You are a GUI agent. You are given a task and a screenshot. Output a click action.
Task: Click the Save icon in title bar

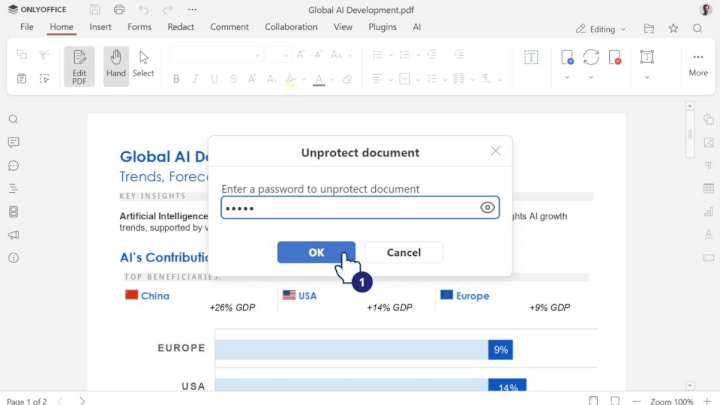[95, 10]
